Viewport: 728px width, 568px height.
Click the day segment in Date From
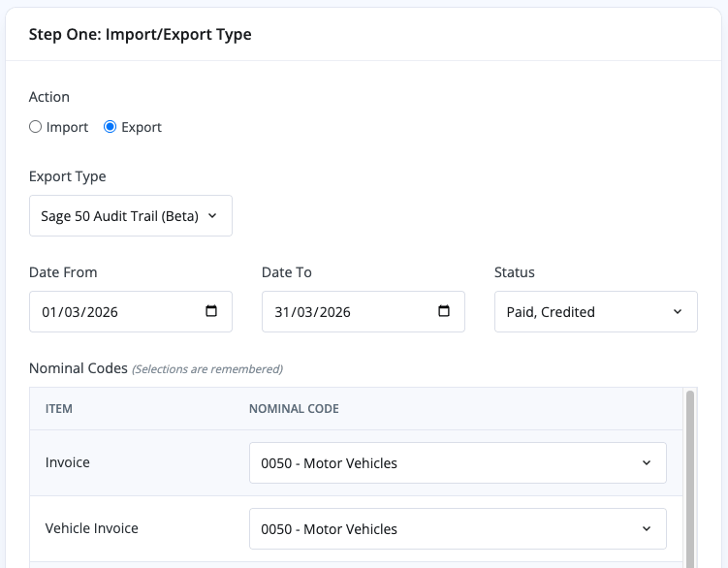coord(50,312)
